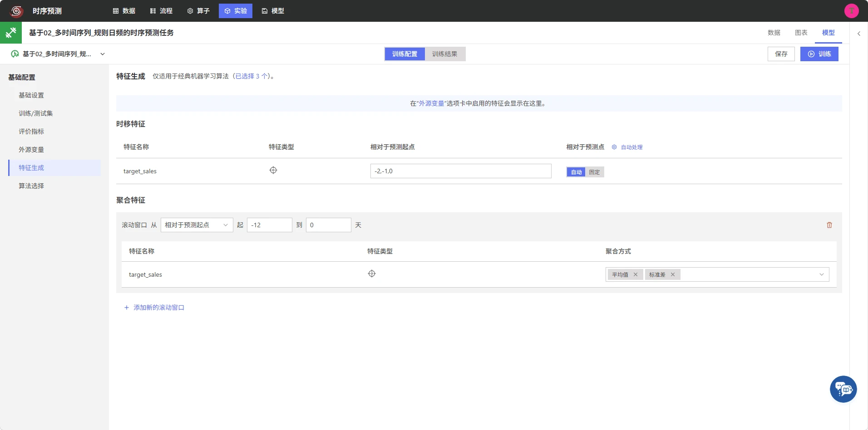
Task: Switch to the 数据 tab on right
Action: click(x=774, y=33)
